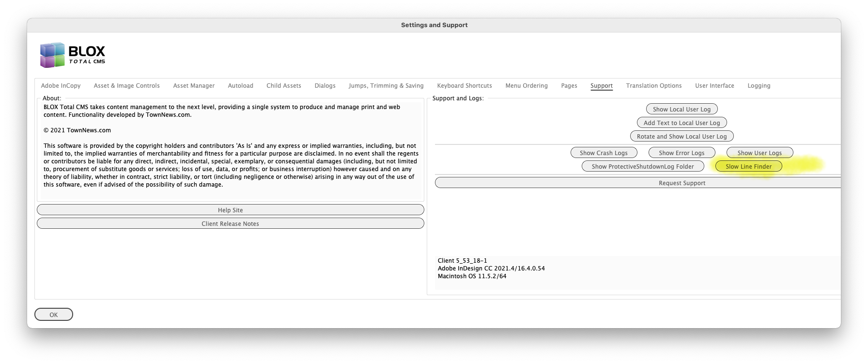Viewport: 868px width, 364px height.
Task: Launch the Slow Line Finder
Action: 748,166
